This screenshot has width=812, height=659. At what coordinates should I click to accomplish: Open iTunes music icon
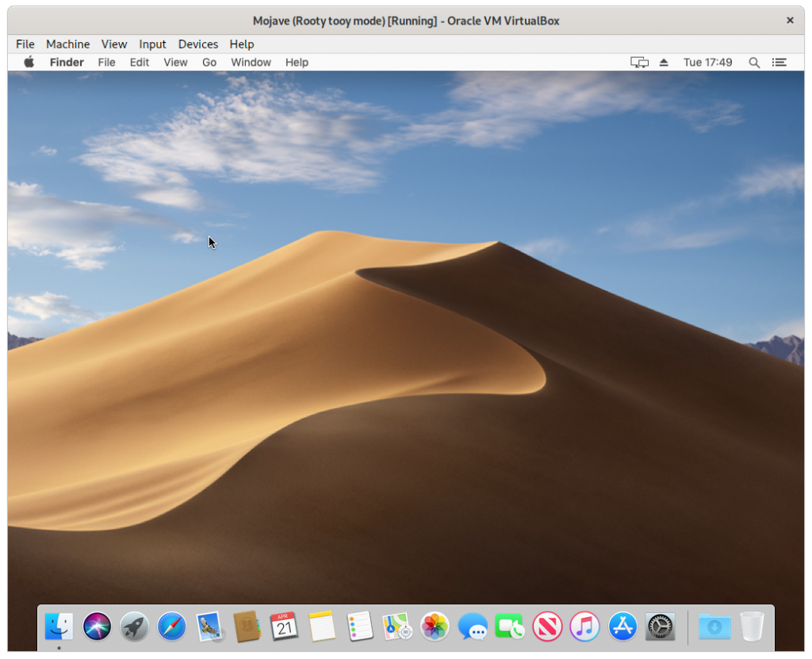585,626
